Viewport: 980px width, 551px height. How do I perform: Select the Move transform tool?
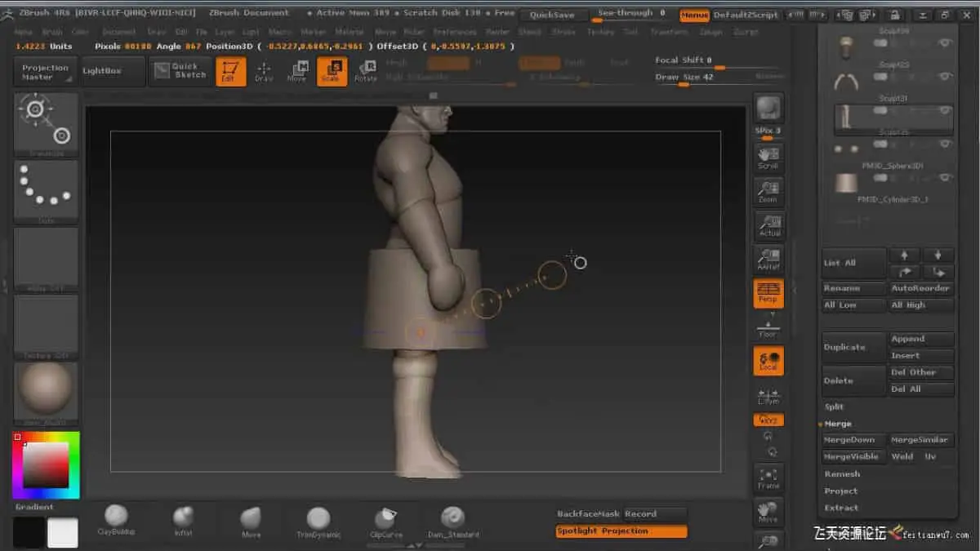[x=297, y=71]
